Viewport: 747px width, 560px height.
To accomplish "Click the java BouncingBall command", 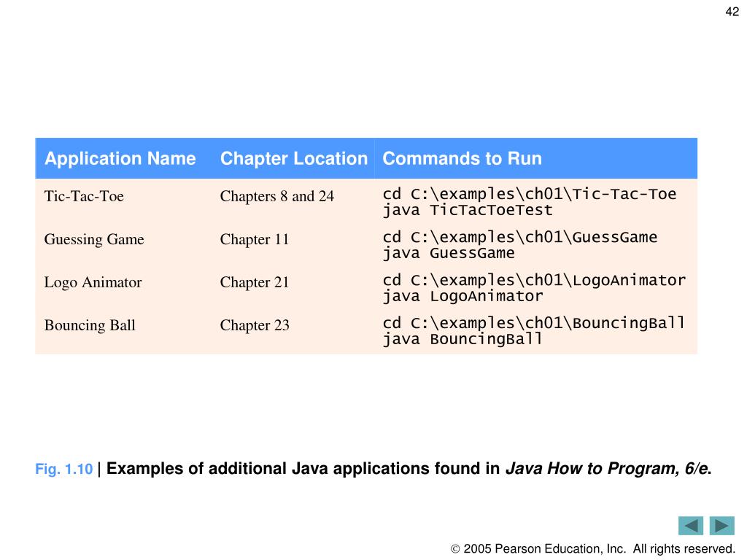I will [x=462, y=339].
